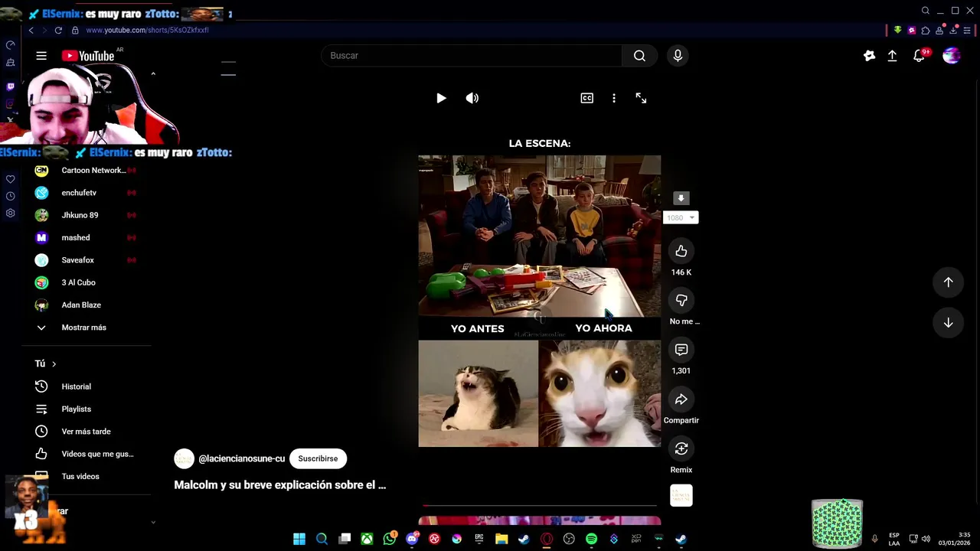Open the Opera sidebar heart bookmarks icon
Image resolution: width=980 pixels, height=551 pixels.
coord(11,179)
